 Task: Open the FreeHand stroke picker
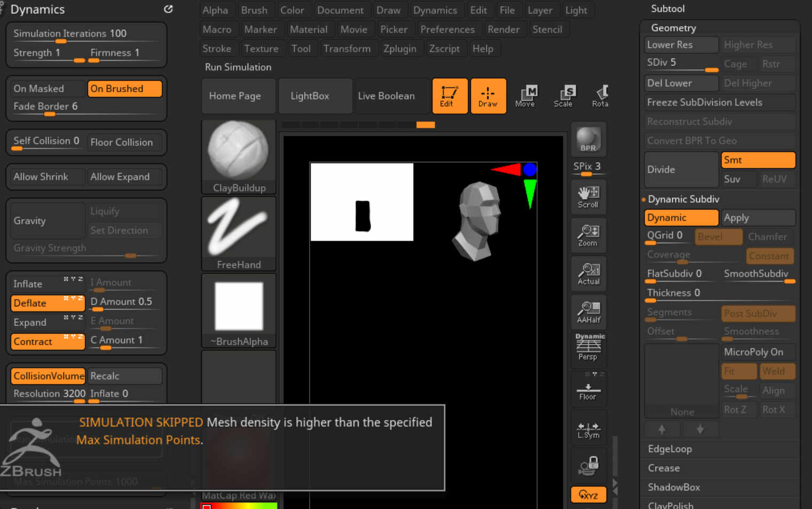coord(239,233)
